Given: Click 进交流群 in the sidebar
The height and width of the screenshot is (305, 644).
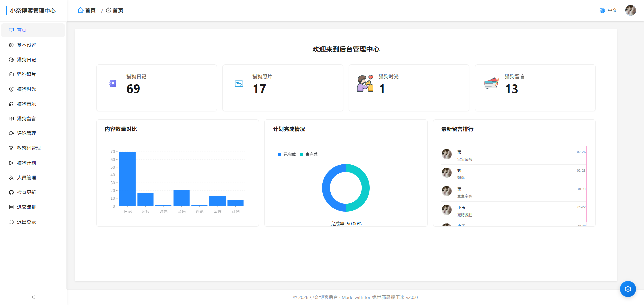Looking at the screenshot, I should (x=26, y=207).
